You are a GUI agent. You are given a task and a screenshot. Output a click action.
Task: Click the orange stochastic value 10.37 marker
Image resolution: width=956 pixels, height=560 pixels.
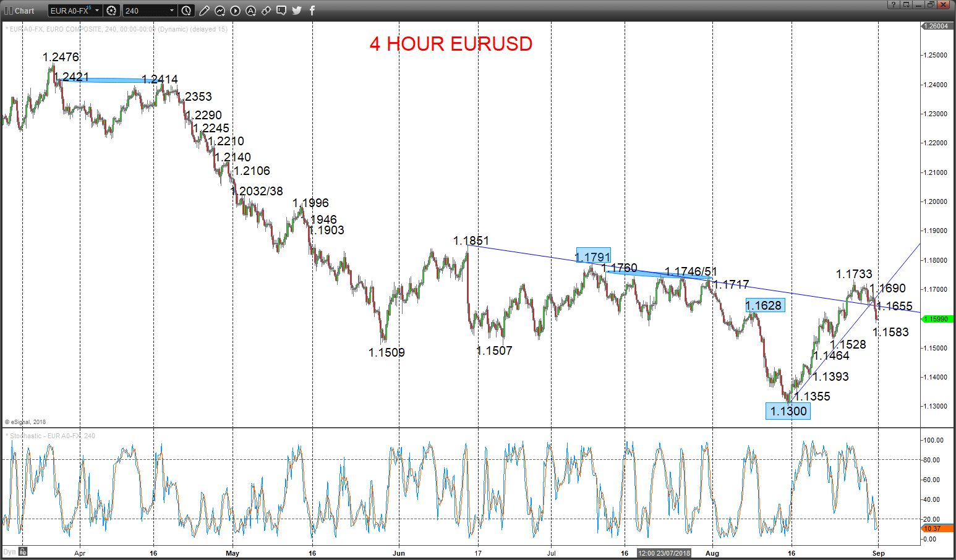point(937,528)
